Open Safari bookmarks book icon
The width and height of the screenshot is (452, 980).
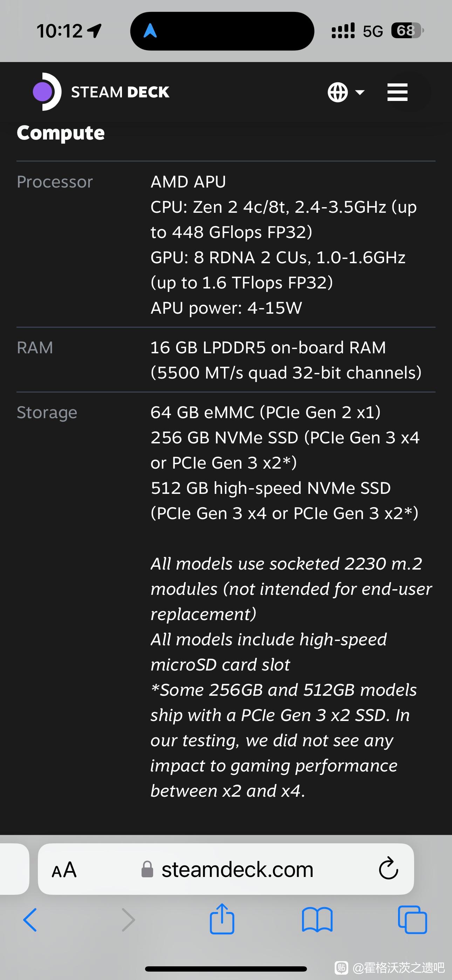(x=317, y=920)
